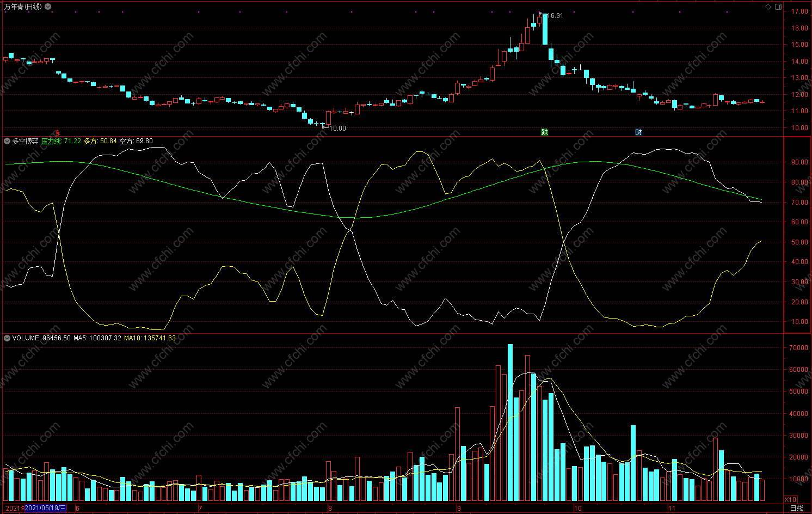812x514 pixels.
Task: Click the 16.91 high price annotation
Action: point(555,16)
